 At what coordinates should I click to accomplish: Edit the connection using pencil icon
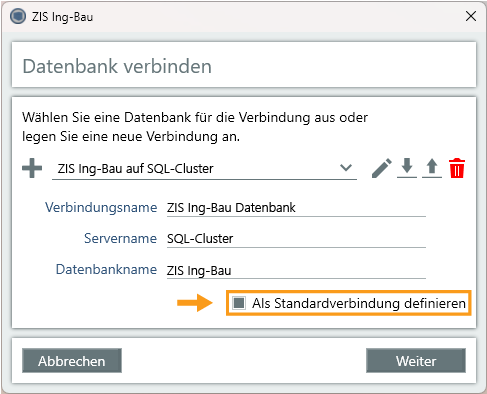(382, 168)
